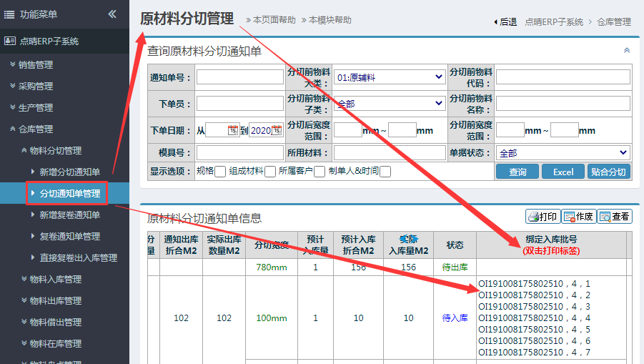Click the 通知单号 input field
Screen dimensions: 644x364
click(240, 77)
